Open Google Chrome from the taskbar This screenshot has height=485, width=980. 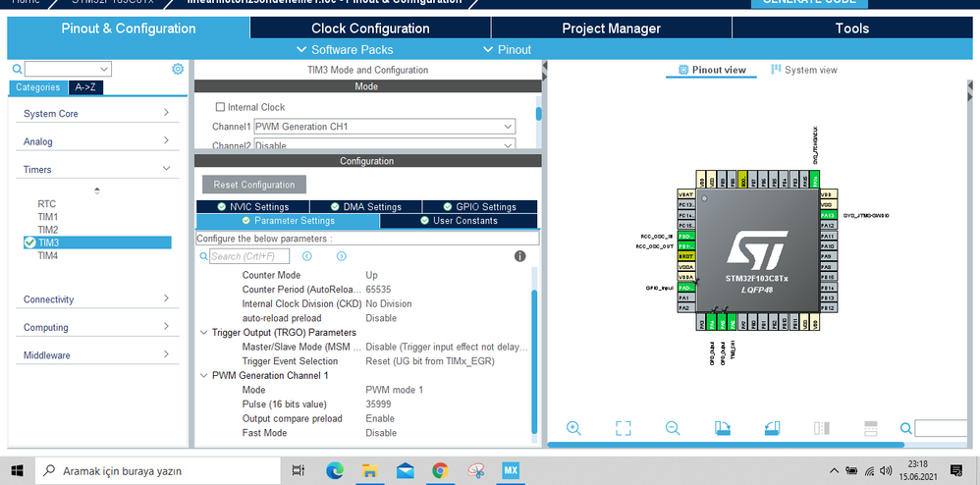(x=440, y=470)
